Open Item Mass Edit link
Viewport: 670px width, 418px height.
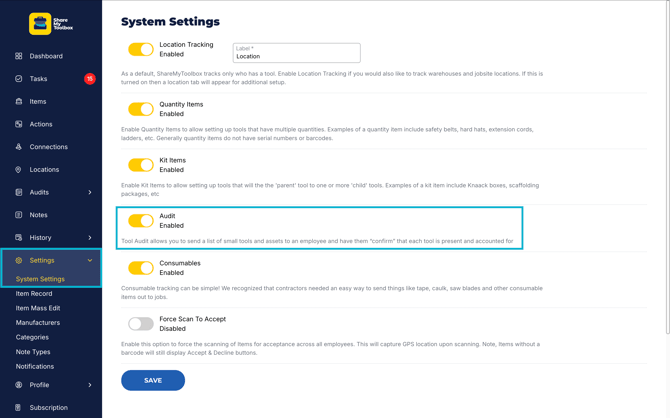38,308
